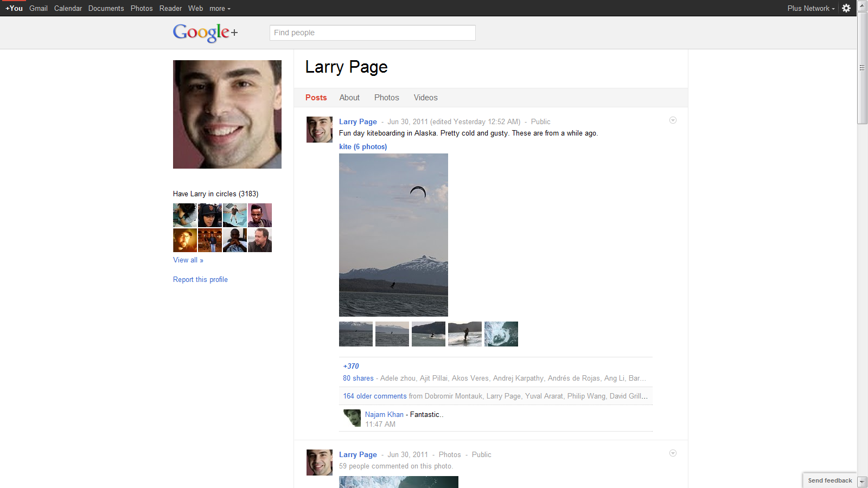Open options arrow on kiteboarding post
Viewport: 868px width, 488px height.
pos(673,120)
